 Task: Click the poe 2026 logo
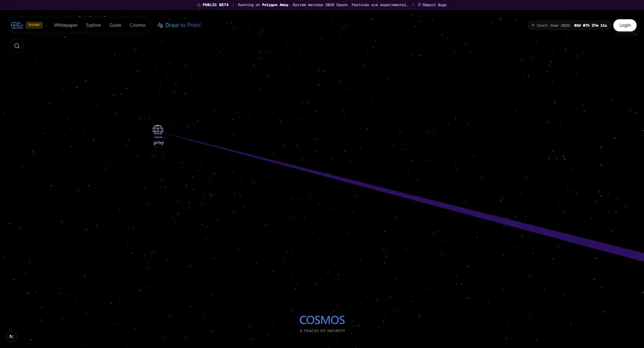tap(17, 25)
